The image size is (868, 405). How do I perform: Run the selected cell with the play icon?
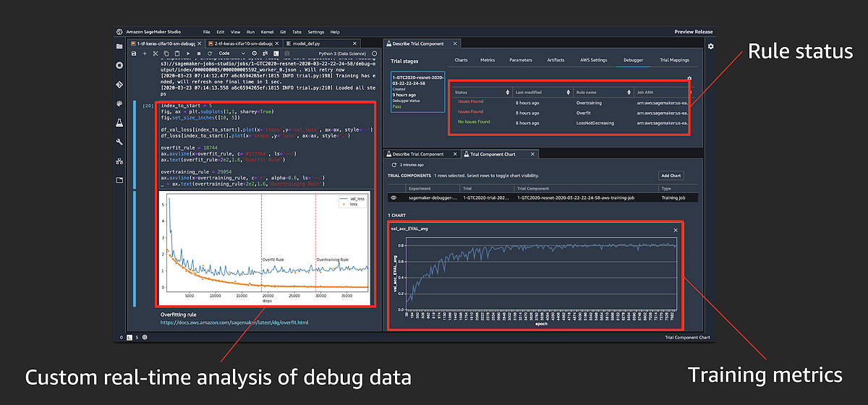click(x=188, y=54)
